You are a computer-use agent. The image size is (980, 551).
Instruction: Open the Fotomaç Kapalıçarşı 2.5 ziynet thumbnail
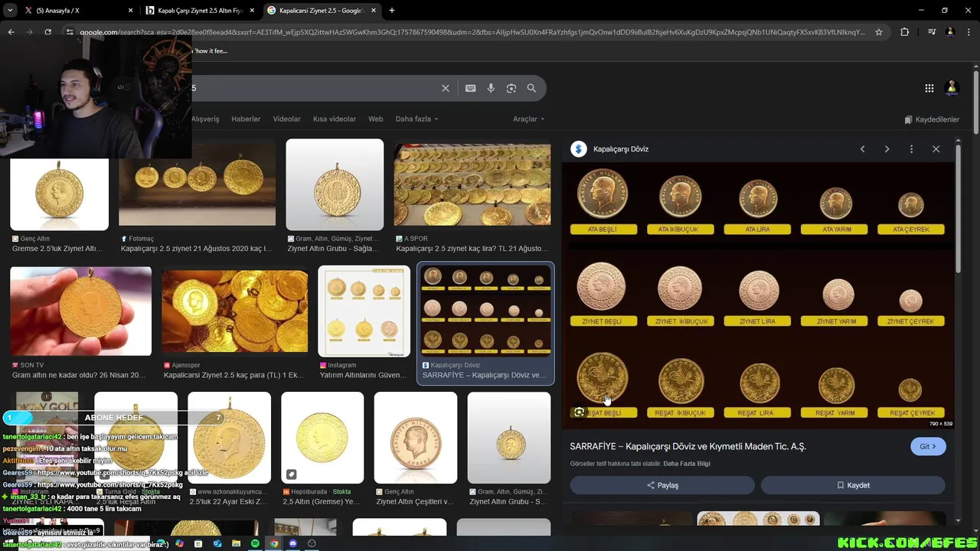click(x=197, y=184)
